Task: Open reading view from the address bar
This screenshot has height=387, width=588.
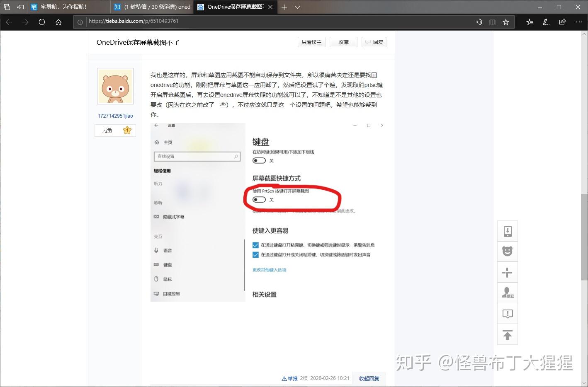Action: coord(492,22)
